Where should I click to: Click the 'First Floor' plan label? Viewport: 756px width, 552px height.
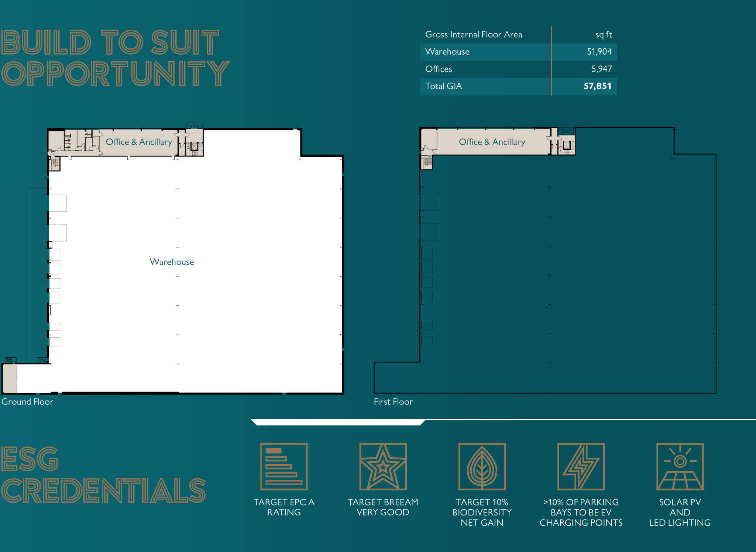[393, 402]
